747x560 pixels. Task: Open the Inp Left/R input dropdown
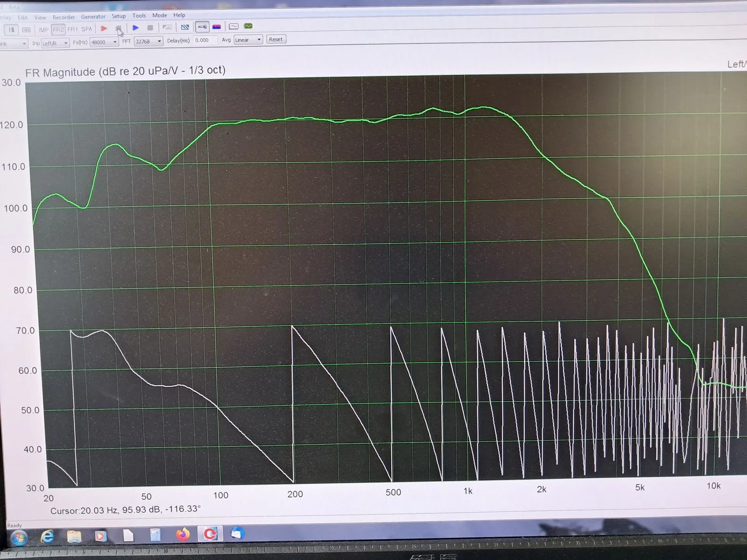pyautogui.click(x=55, y=43)
